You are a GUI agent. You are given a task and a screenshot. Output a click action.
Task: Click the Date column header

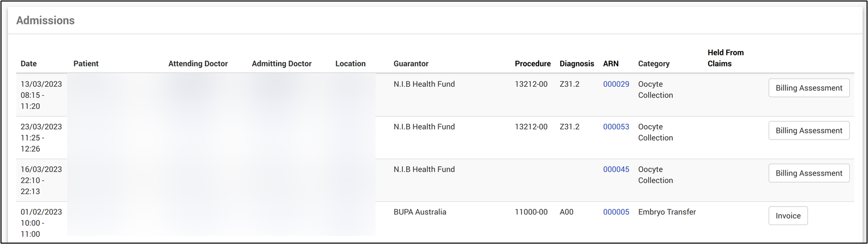tap(28, 64)
